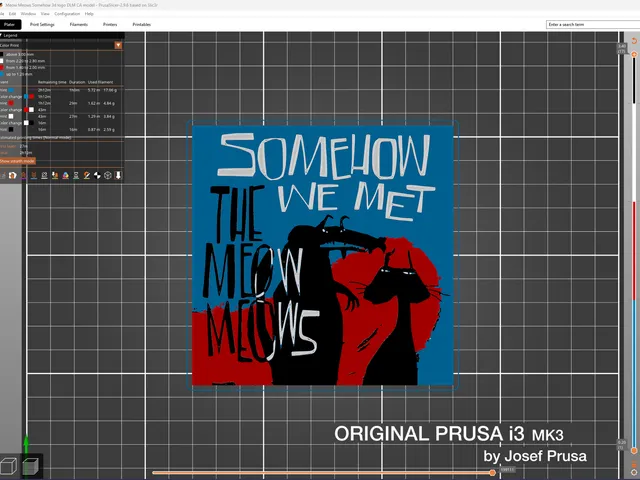Screen dimensions: 640x480
Task: Click black swatch for above 3.00 mm
Action: pyautogui.click(x=2, y=54)
